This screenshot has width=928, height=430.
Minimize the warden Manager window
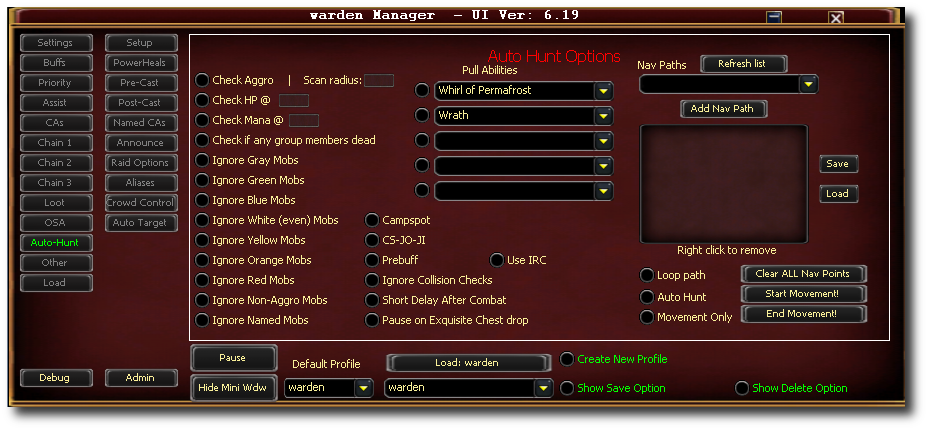[x=774, y=17]
